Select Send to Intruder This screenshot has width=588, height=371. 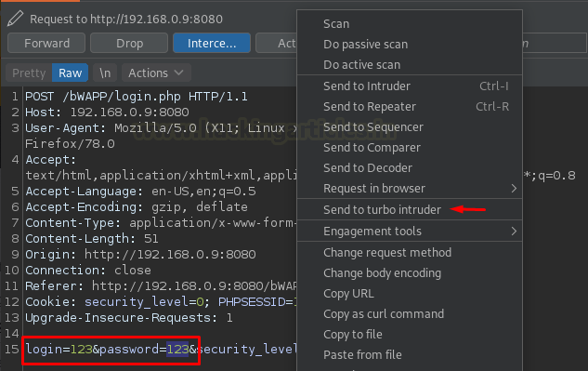tap(410, 86)
